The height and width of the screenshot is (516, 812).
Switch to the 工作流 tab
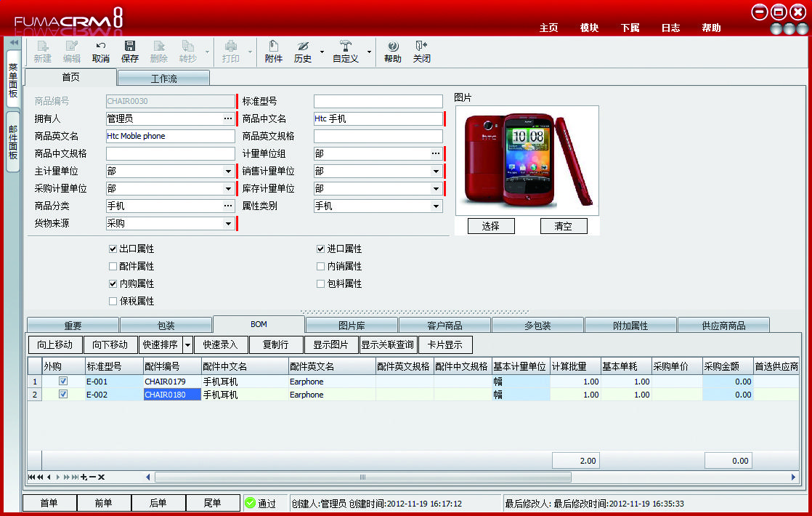pyautogui.click(x=163, y=78)
